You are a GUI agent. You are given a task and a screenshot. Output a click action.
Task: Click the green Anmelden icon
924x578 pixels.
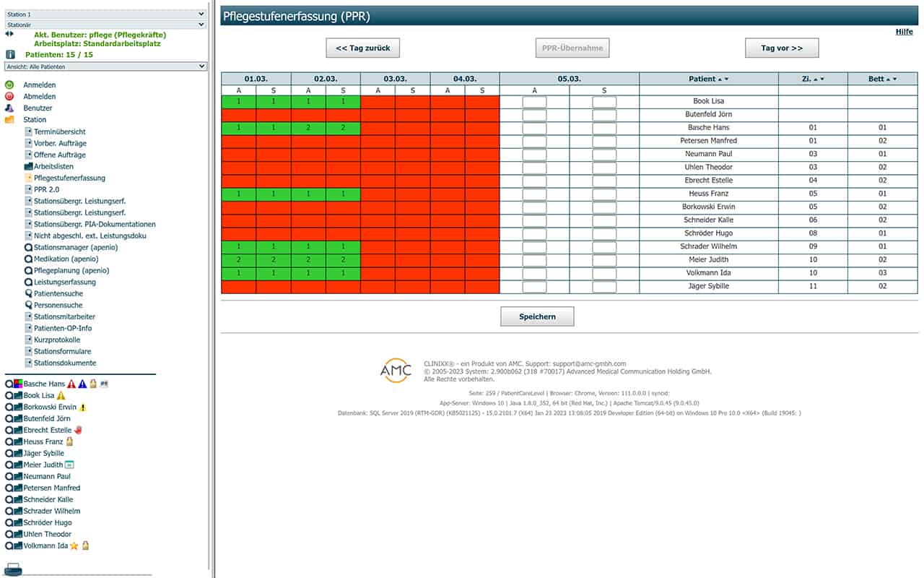tap(9, 85)
